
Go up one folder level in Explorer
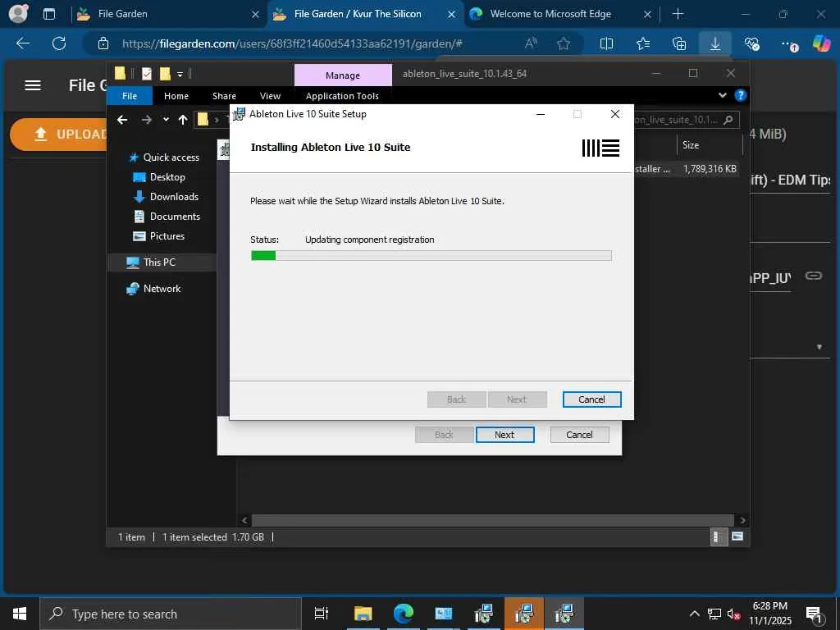(x=183, y=120)
